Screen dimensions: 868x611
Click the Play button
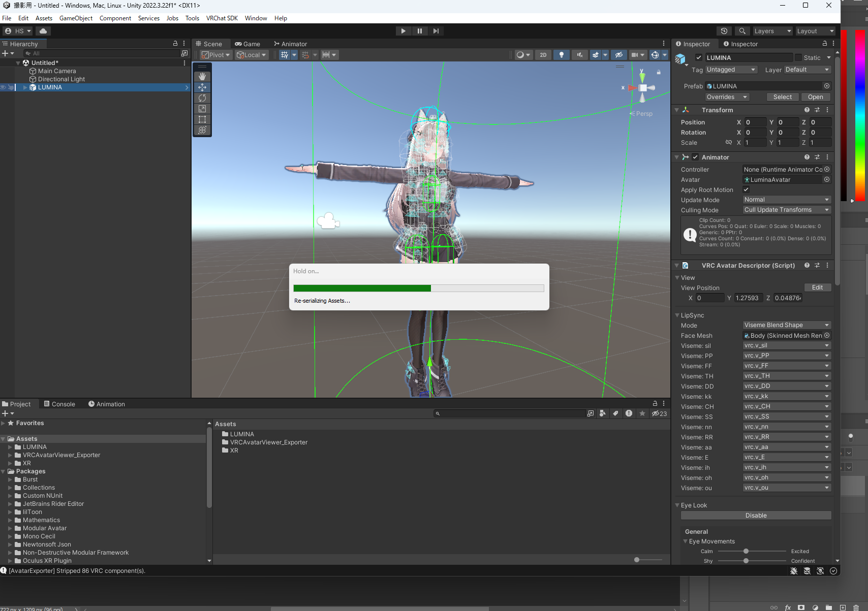click(403, 31)
